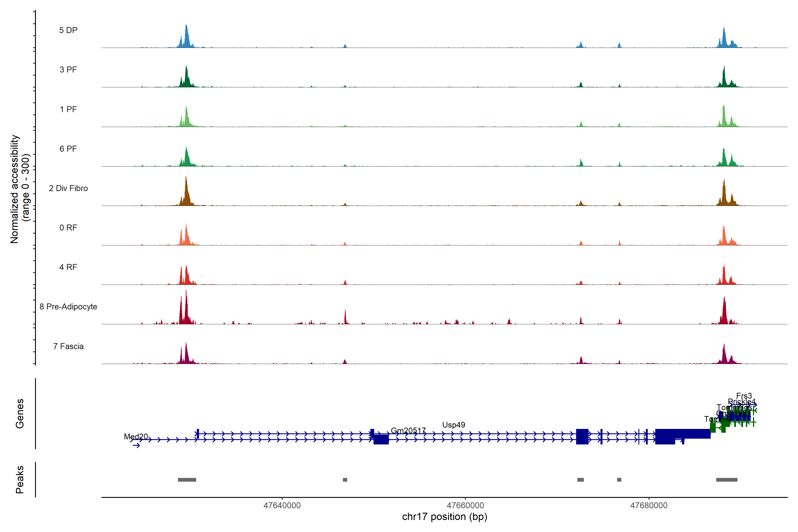This screenshot has height=532, width=798.
Task: Click the Med20 gene label
Action: (136, 436)
